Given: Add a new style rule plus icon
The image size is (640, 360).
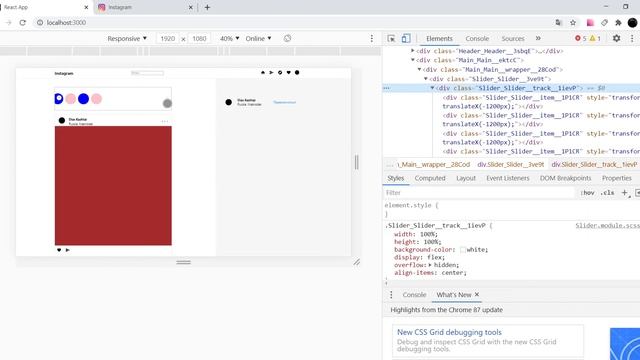Looking at the screenshot, I should [624, 193].
